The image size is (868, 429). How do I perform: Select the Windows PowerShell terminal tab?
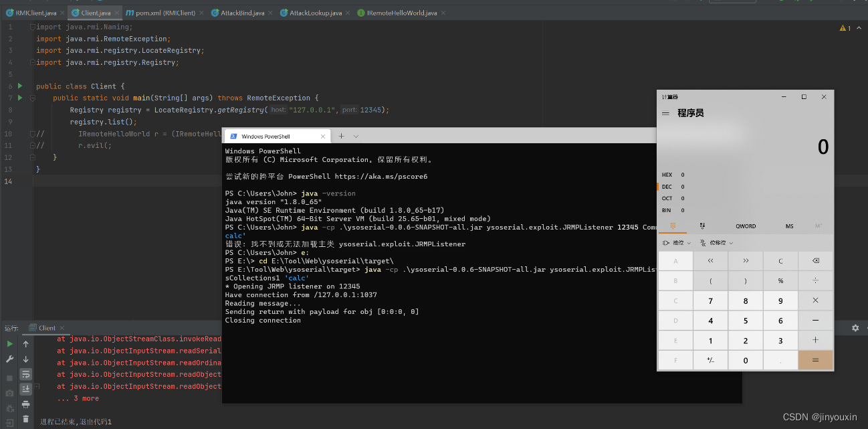(x=278, y=136)
